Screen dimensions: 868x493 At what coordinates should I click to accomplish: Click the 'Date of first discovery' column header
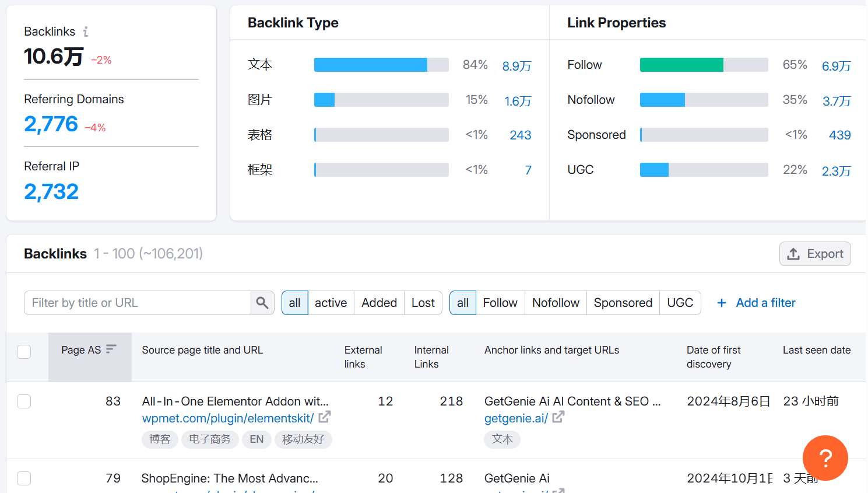714,357
